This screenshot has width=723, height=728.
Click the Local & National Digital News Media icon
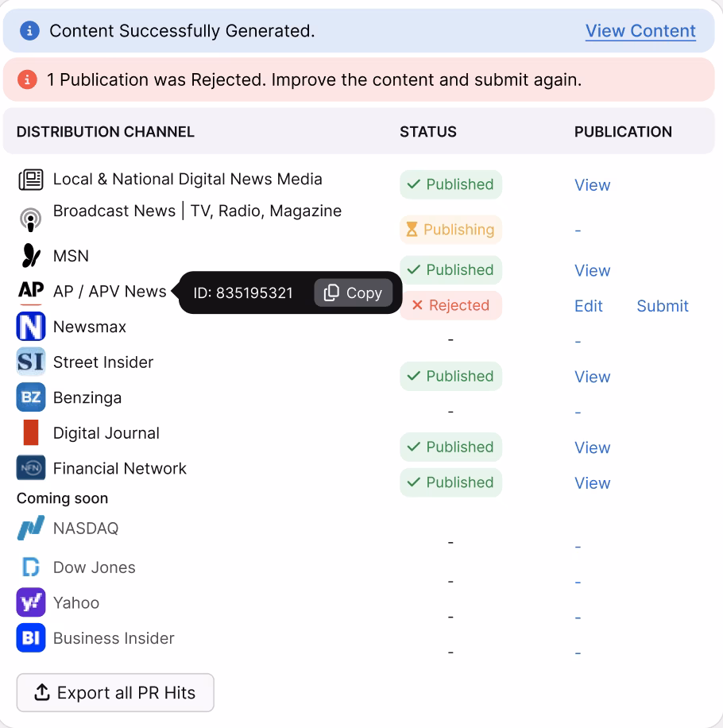pyautogui.click(x=30, y=180)
